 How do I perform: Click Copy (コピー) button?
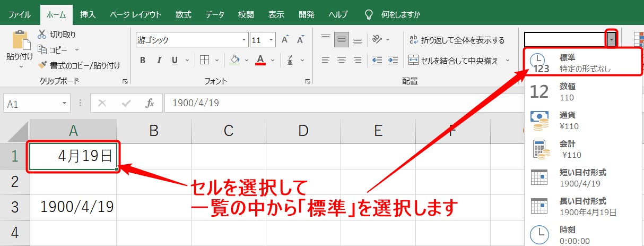pos(53,49)
